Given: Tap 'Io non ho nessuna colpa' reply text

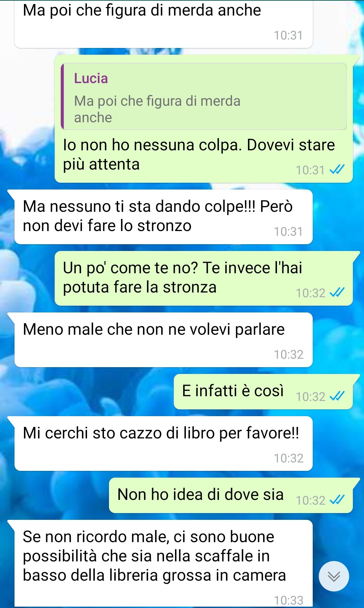Looking at the screenshot, I should (x=199, y=154).
